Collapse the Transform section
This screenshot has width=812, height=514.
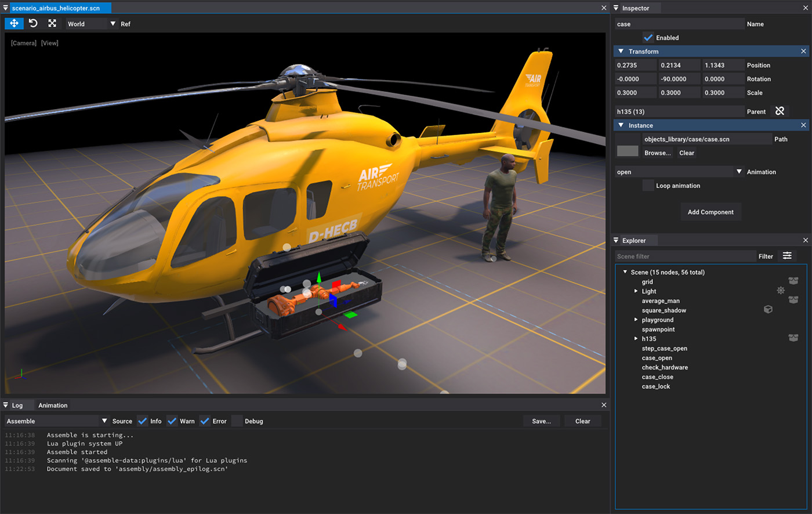tap(621, 51)
